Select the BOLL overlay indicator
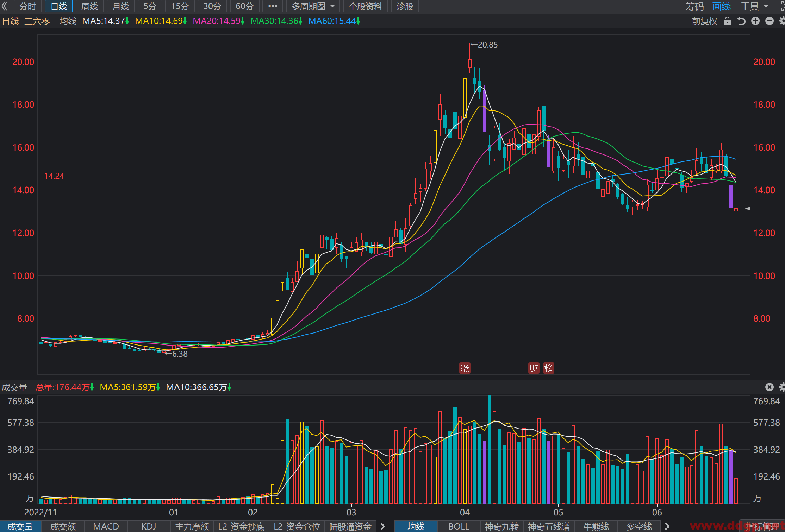Image resolution: width=785 pixels, height=532 pixels. [x=459, y=526]
